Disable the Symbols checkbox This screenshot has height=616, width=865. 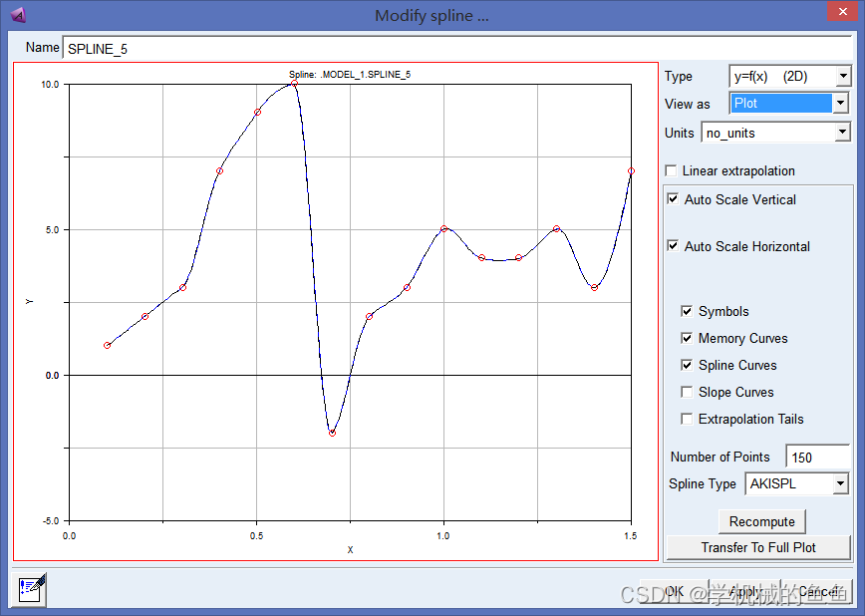tap(687, 312)
